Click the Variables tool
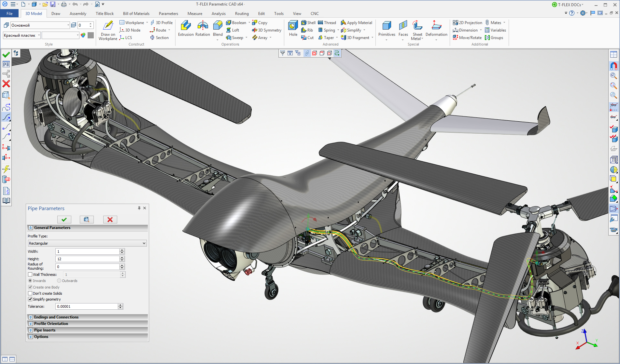 coord(495,30)
